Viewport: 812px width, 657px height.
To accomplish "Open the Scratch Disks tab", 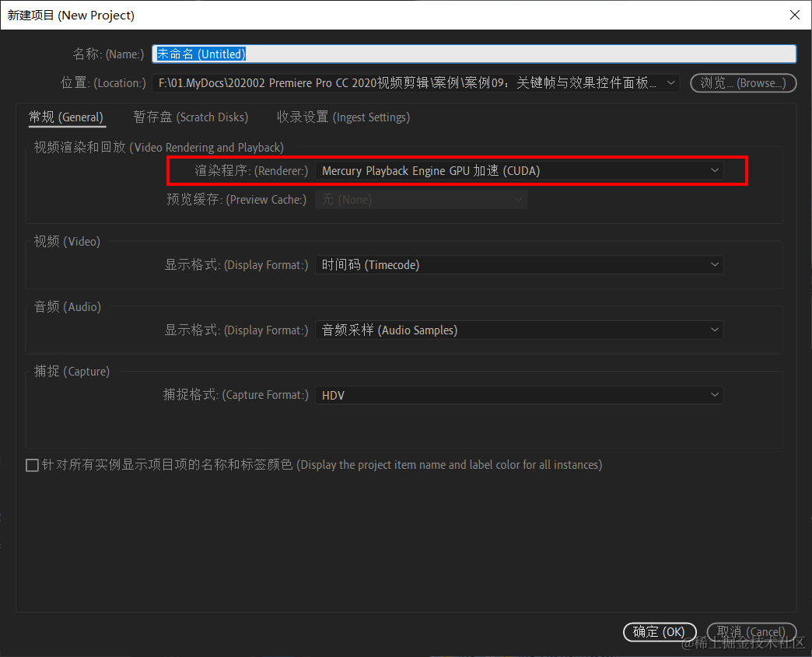I will pos(191,117).
